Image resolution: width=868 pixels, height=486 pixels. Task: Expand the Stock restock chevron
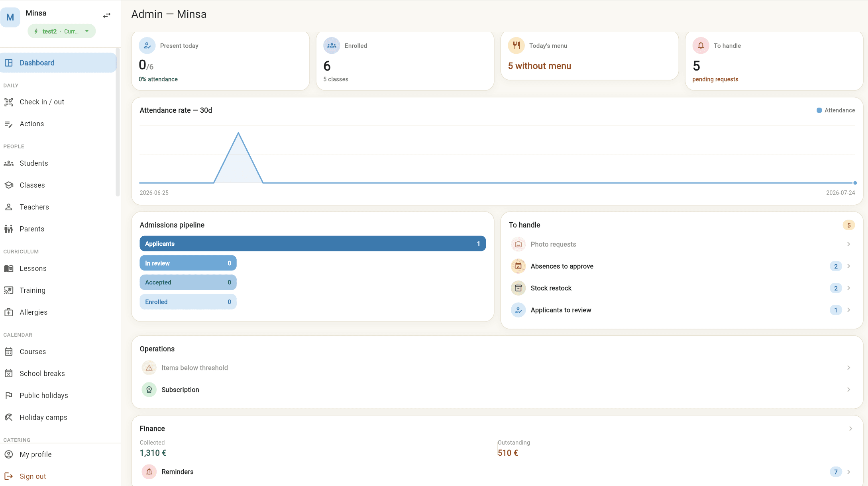point(848,288)
